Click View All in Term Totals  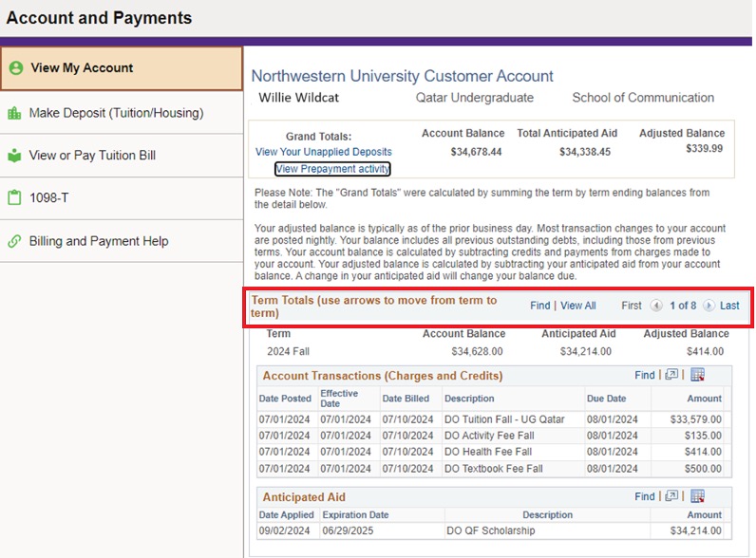(x=578, y=306)
